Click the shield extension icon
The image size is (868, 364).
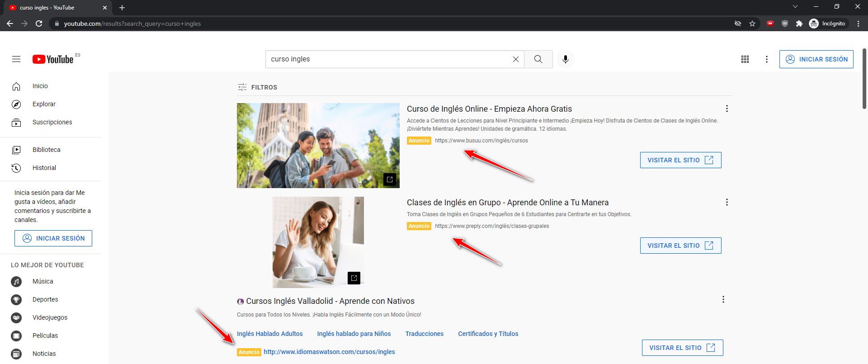coord(785,24)
